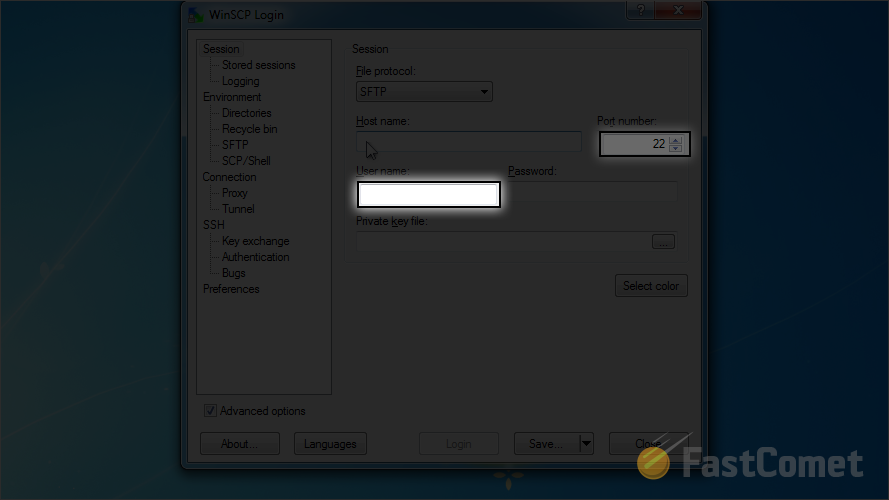The height and width of the screenshot is (500, 889).
Task: Open the Tunnel settings page
Action: (x=238, y=209)
